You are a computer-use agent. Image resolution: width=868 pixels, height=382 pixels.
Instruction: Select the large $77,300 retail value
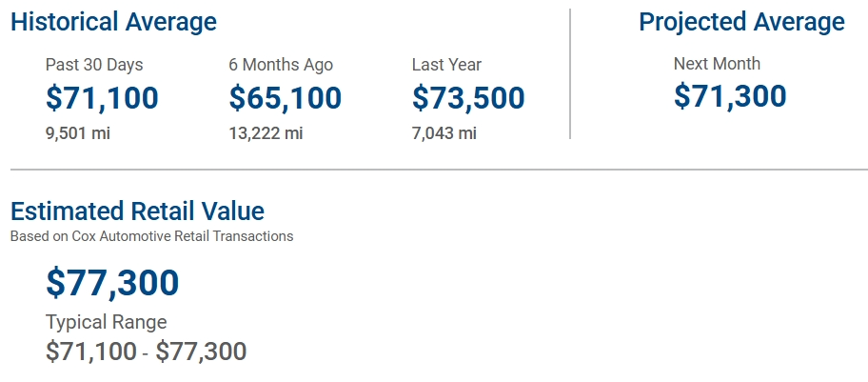112,283
